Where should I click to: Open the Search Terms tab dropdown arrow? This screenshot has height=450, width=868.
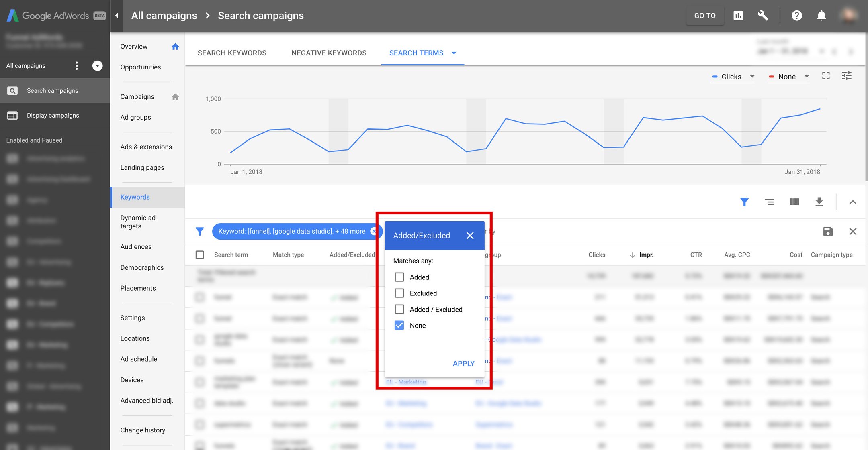coord(454,53)
